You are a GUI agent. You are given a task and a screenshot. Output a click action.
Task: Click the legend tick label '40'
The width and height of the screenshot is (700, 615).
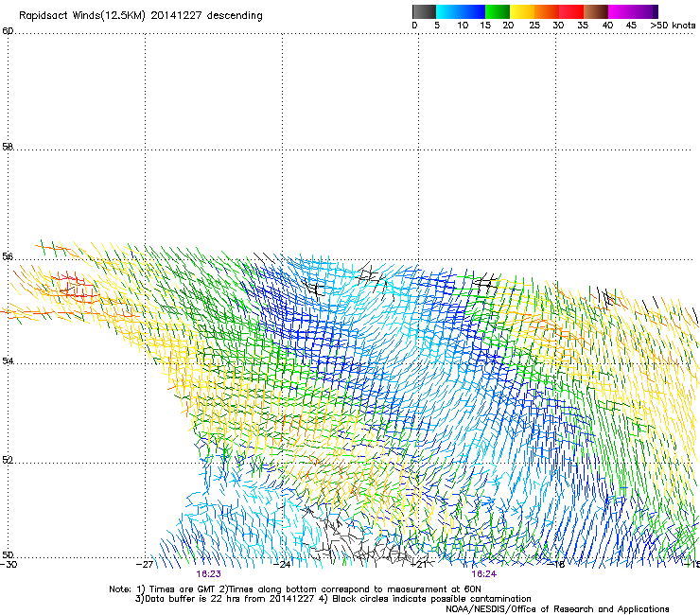click(x=607, y=26)
